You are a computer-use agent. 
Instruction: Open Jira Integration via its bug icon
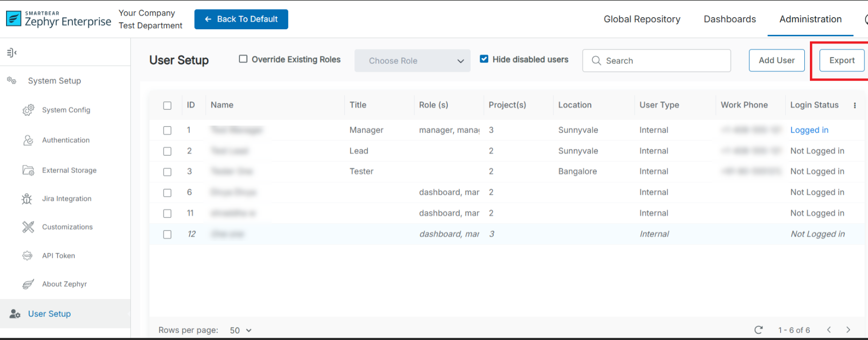[x=27, y=199]
